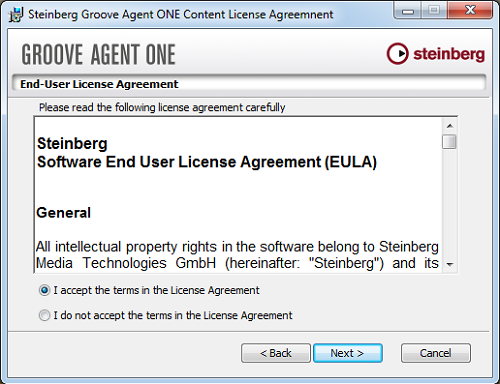500x384 pixels.
Task: Click the scroll up arrow of EULA
Action: pyautogui.click(x=450, y=126)
